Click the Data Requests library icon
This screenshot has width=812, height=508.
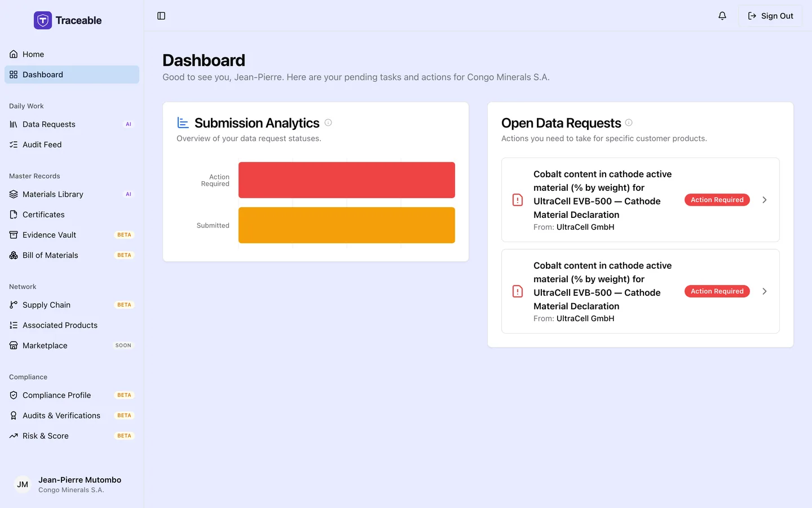pyautogui.click(x=14, y=124)
